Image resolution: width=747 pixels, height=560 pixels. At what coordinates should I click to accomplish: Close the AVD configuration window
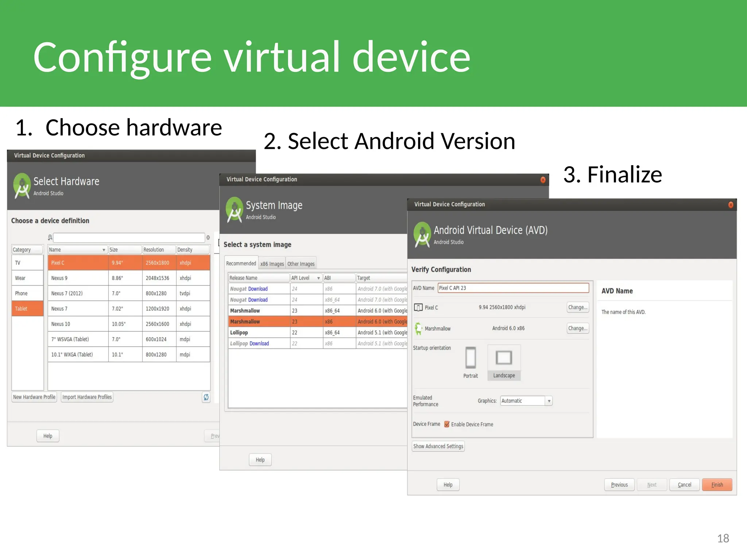731,205
